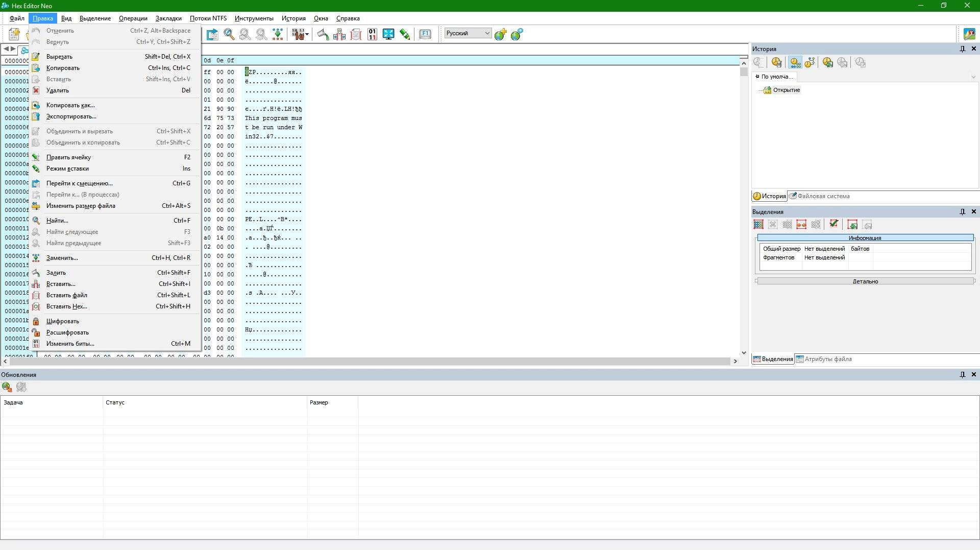Click the green marker edit icon
The width and height of the screenshot is (980, 550).
pos(405,34)
